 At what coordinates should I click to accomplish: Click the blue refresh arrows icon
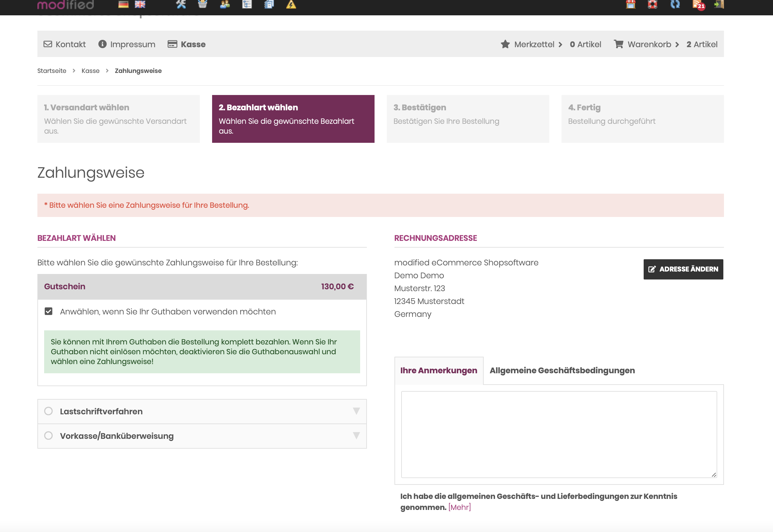(x=675, y=4)
